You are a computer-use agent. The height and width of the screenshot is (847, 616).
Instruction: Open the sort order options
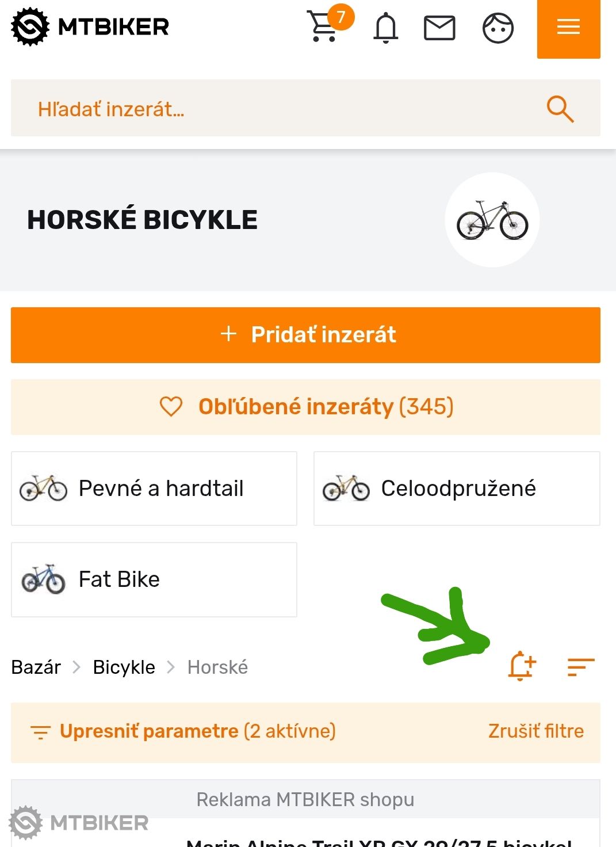[x=580, y=667]
